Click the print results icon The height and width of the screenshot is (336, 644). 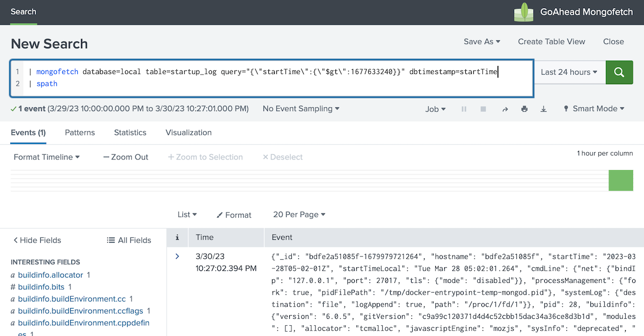[x=524, y=109]
